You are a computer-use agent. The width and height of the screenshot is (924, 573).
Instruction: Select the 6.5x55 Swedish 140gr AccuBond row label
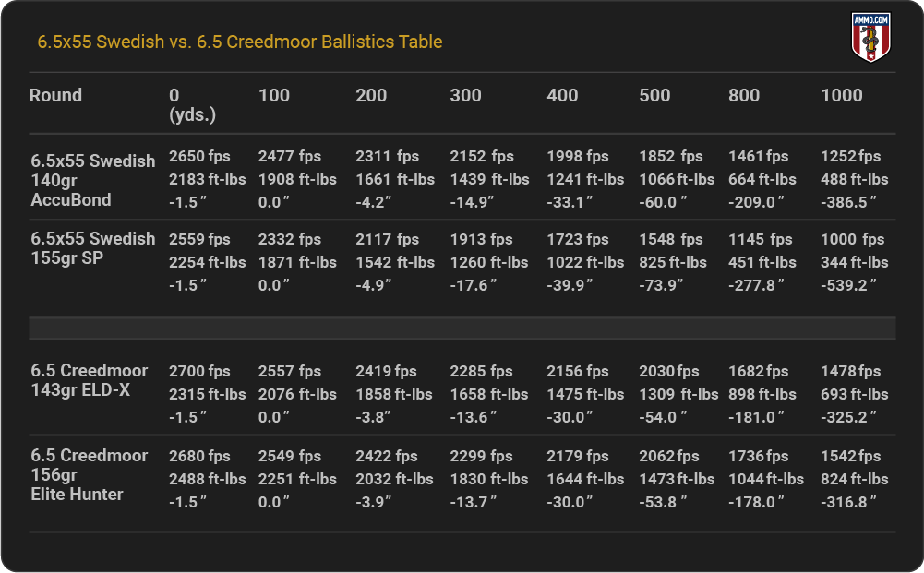[x=92, y=180]
